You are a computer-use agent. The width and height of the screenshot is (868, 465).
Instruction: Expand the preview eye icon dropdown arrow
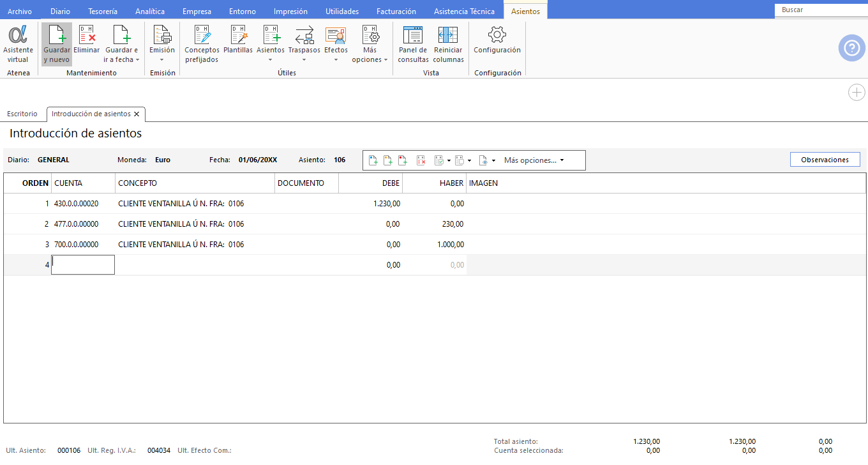494,161
